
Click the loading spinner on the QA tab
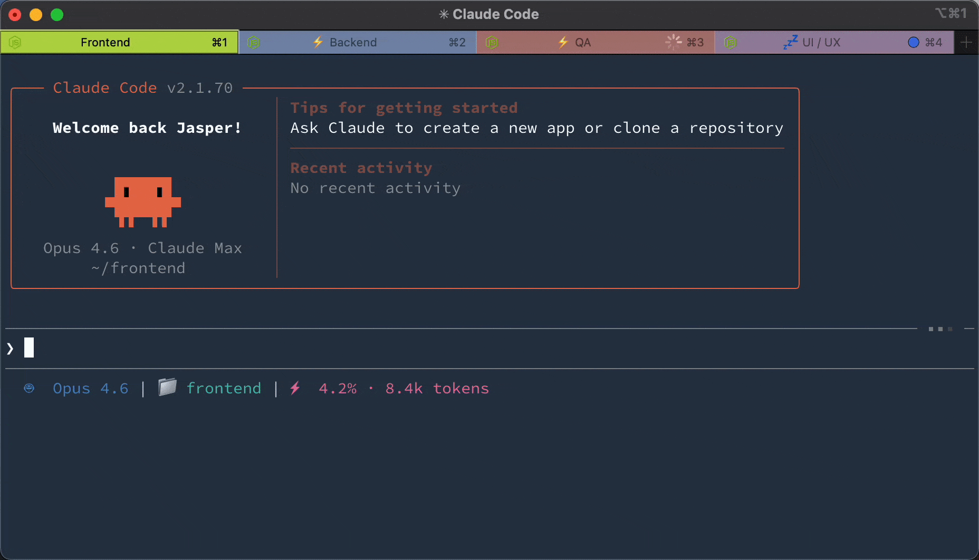pos(674,42)
